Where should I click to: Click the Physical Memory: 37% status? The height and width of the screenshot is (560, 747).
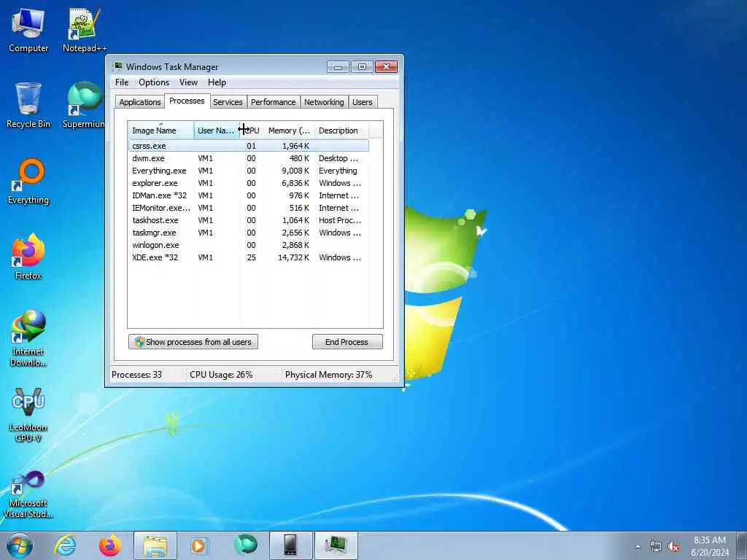coord(329,375)
